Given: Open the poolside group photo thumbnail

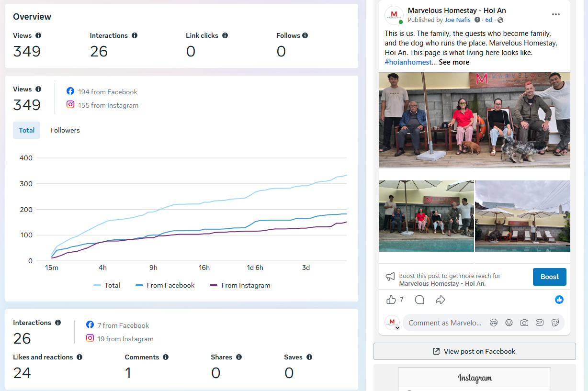Looking at the screenshot, I should (426, 216).
